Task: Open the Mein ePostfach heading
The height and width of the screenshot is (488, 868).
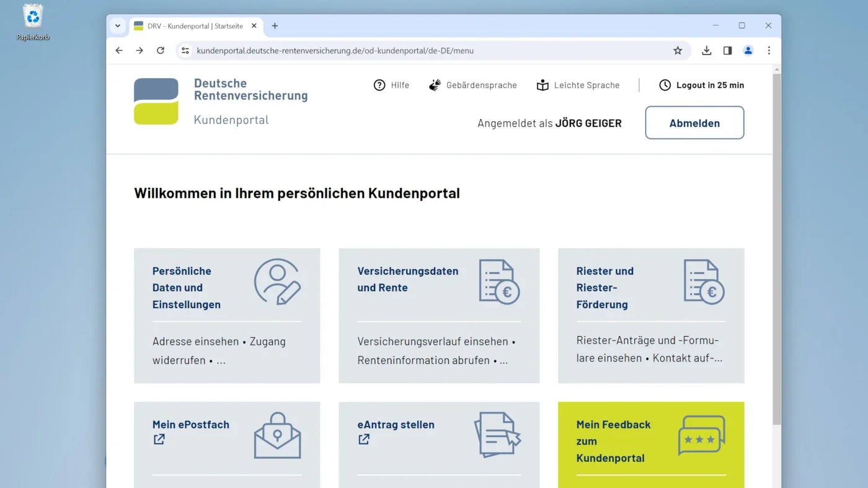Action: coord(191,425)
